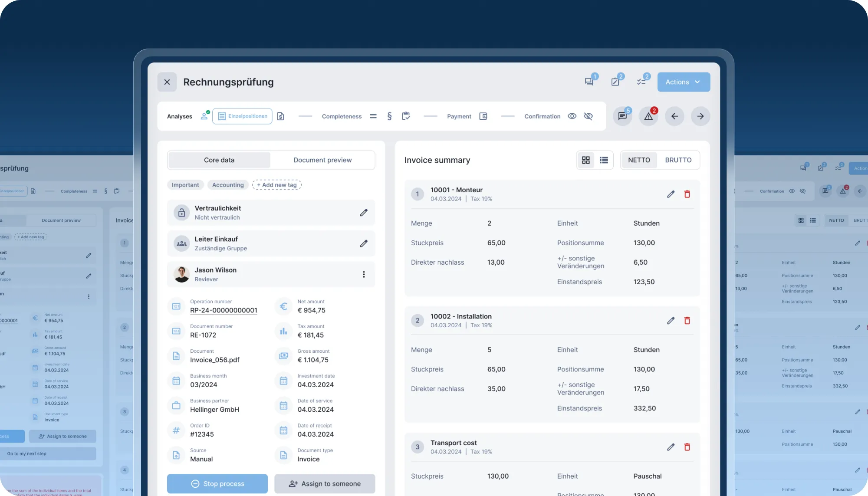
Task: Click the wallet icon next to Payment
Action: click(483, 116)
